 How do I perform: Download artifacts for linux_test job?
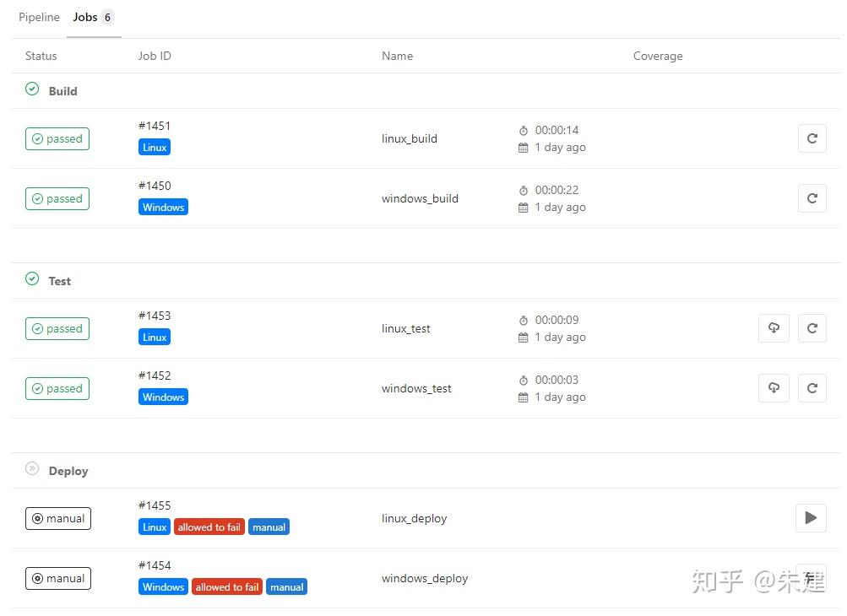pyautogui.click(x=773, y=328)
